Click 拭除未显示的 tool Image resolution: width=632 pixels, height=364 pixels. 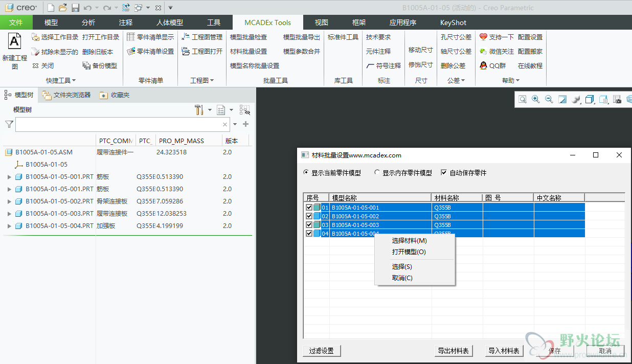55,52
